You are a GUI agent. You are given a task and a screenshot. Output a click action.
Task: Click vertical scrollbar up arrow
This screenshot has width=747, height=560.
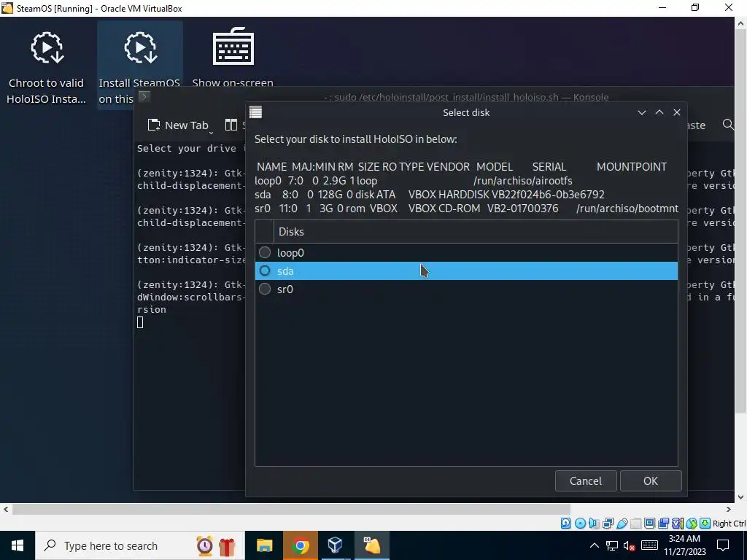741,23
